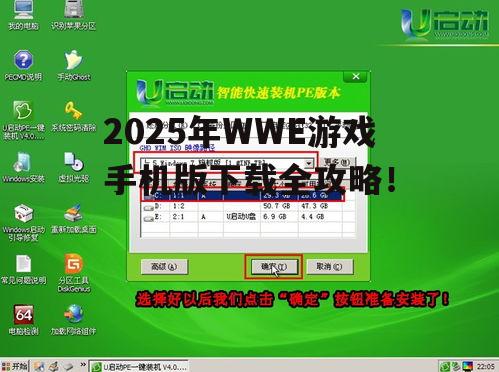Open the 我的电脑 desktop icon
499x372 pixels.
pos(23,15)
